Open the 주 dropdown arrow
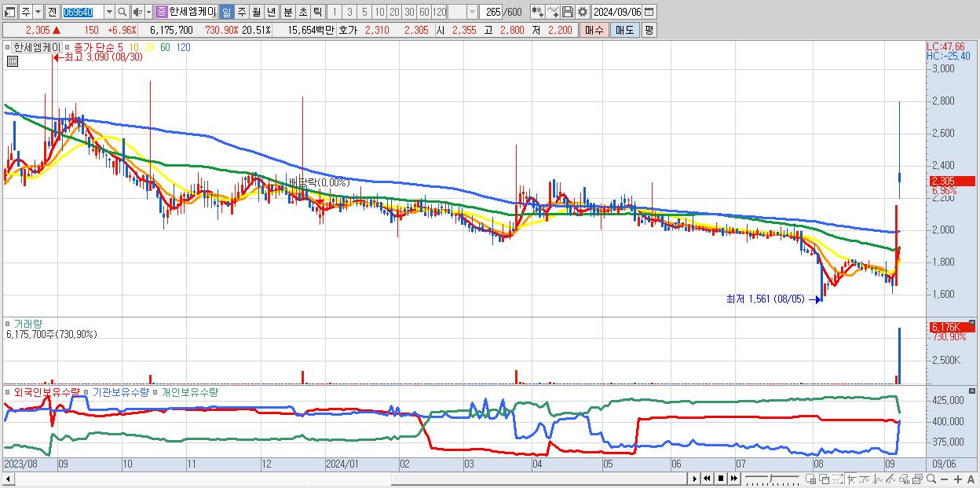This screenshot has height=488, width=980. click(x=36, y=12)
